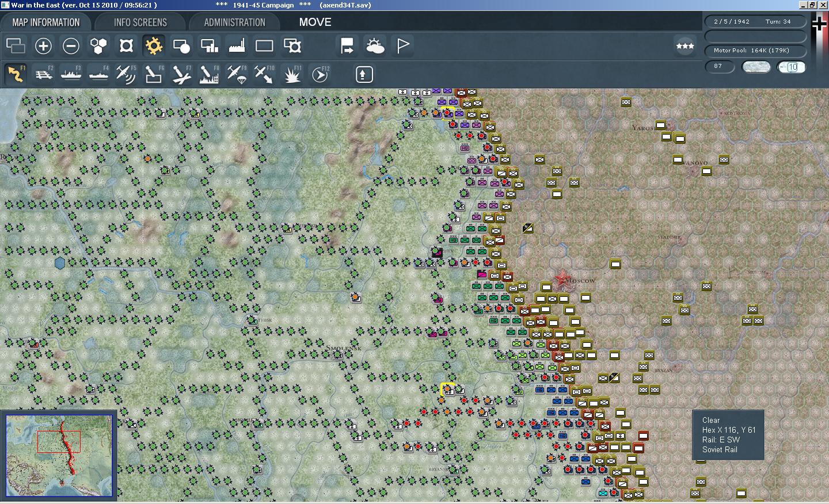Click the flag with arrow icon

click(347, 45)
